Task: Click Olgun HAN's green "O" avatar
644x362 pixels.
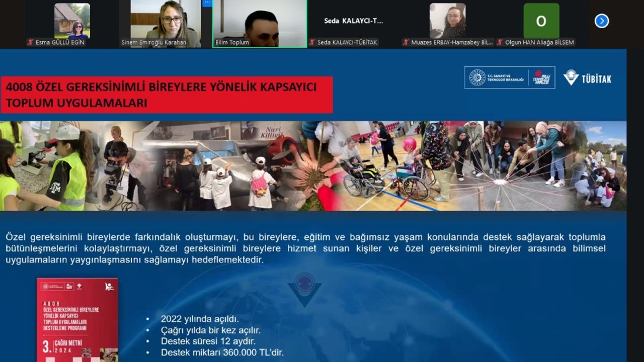Action: 541,21
